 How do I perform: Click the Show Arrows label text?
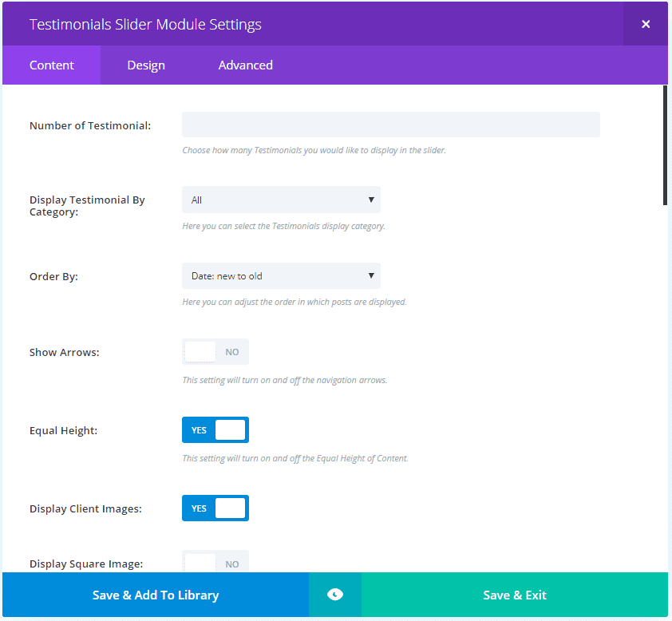pyautogui.click(x=65, y=352)
